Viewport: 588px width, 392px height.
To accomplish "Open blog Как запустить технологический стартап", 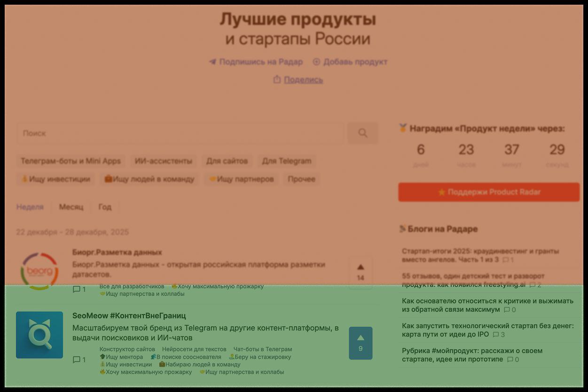I will point(487,330).
